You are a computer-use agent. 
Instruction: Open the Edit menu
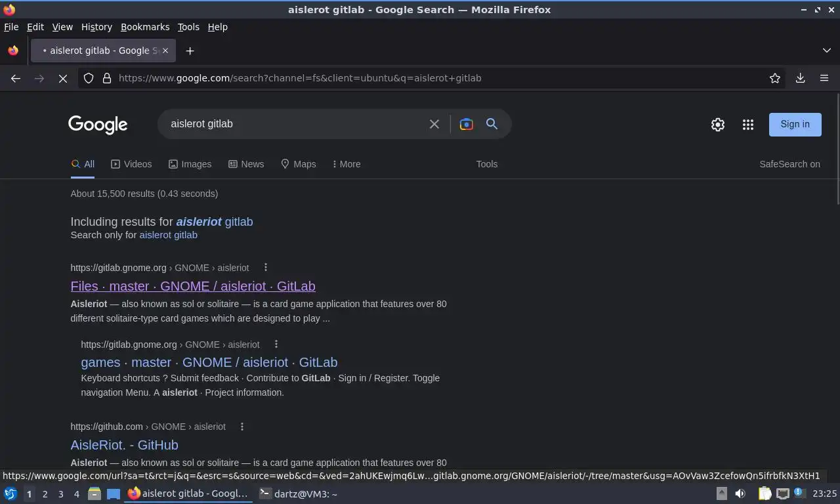pyautogui.click(x=35, y=27)
